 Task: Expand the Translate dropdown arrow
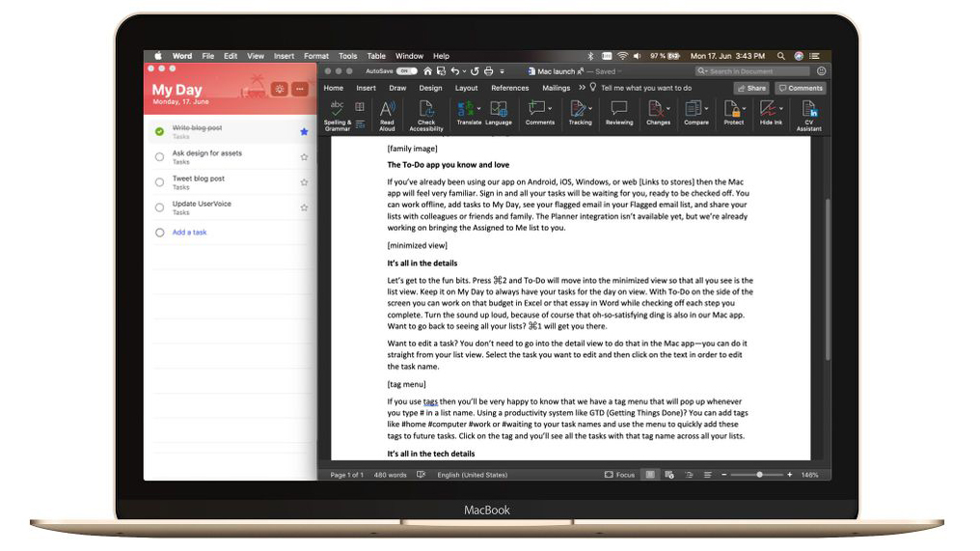click(x=479, y=108)
